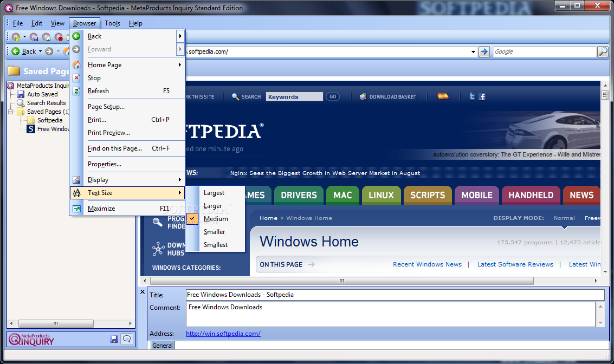Click the green Back arrow icon in Browser menu
614x364 pixels.
pyautogui.click(x=76, y=36)
